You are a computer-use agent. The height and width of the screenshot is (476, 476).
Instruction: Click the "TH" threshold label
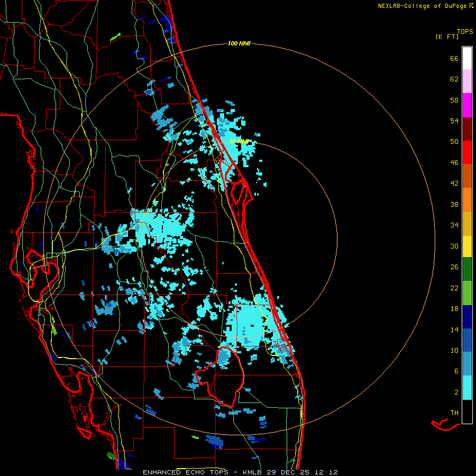(x=454, y=413)
